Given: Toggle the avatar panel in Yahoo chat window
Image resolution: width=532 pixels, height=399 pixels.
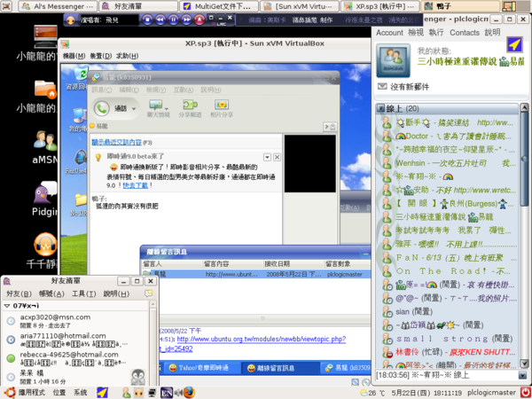Looking at the screenshot, I should (x=330, y=127).
